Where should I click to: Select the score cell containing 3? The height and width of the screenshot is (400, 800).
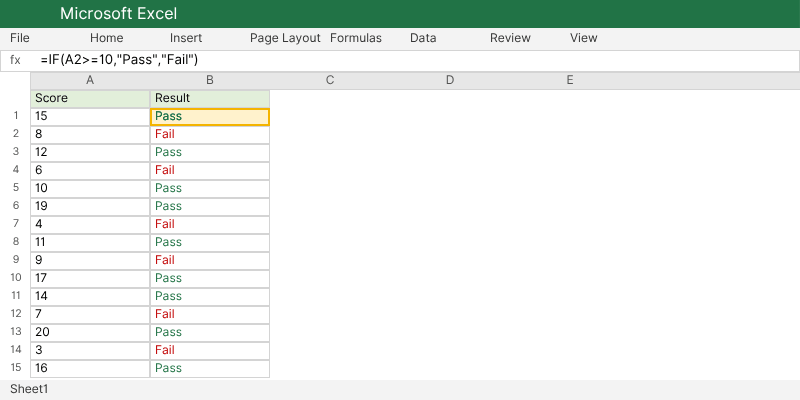click(x=90, y=351)
